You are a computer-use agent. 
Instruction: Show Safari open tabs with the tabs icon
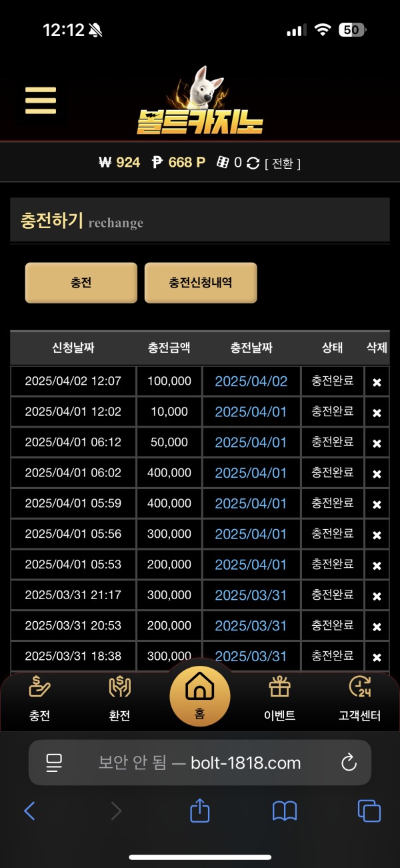pyautogui.click(x=369, y=811)
